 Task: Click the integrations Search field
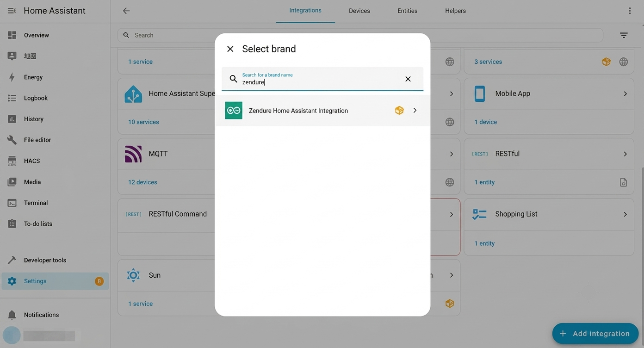click(x=360, y=35)
